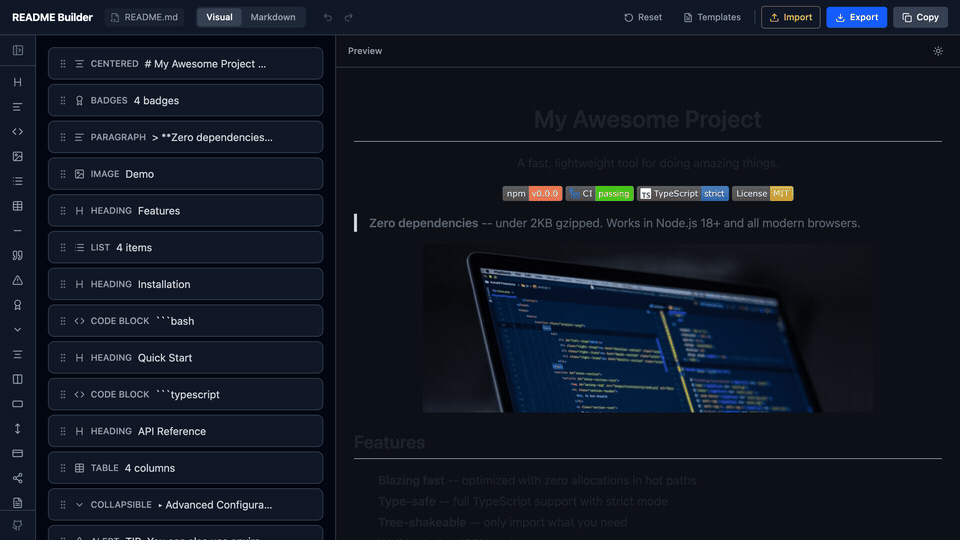This screenshot has height=540, width=960.
Task: Select the Centered title block
Action: coord(186,64)
